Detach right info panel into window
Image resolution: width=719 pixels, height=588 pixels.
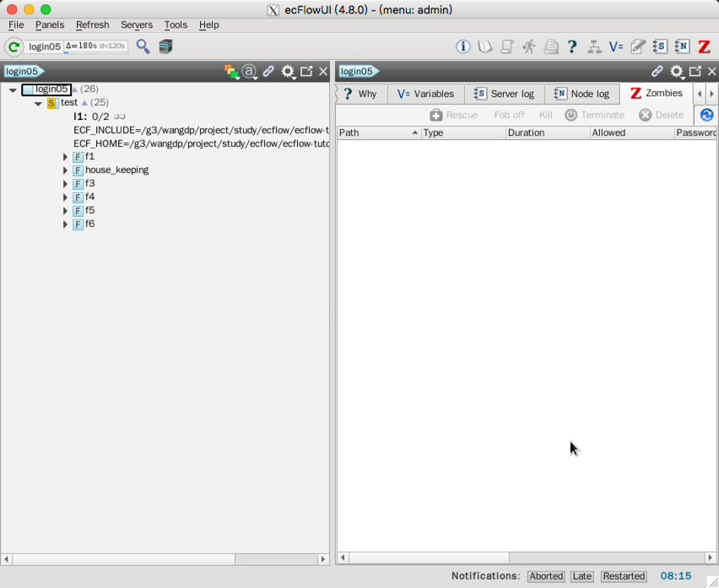coord(695,71)
